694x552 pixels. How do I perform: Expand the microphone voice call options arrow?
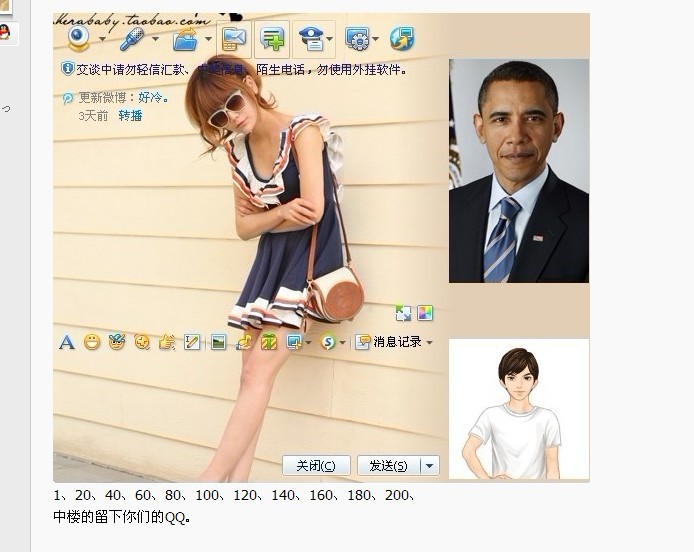pos(155,39)
